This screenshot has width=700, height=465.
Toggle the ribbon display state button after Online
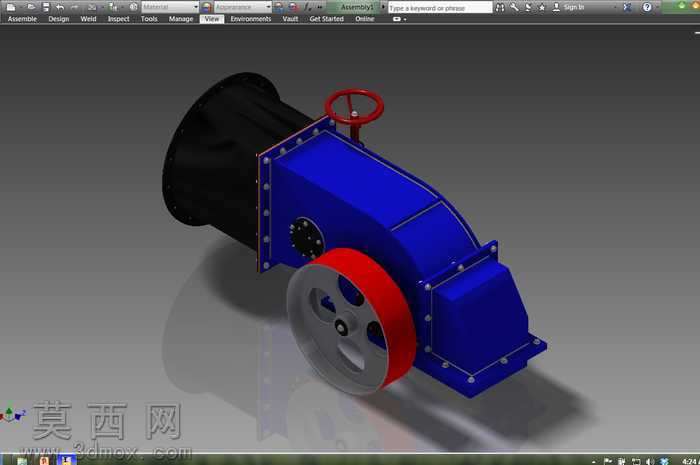coord(397,19)
